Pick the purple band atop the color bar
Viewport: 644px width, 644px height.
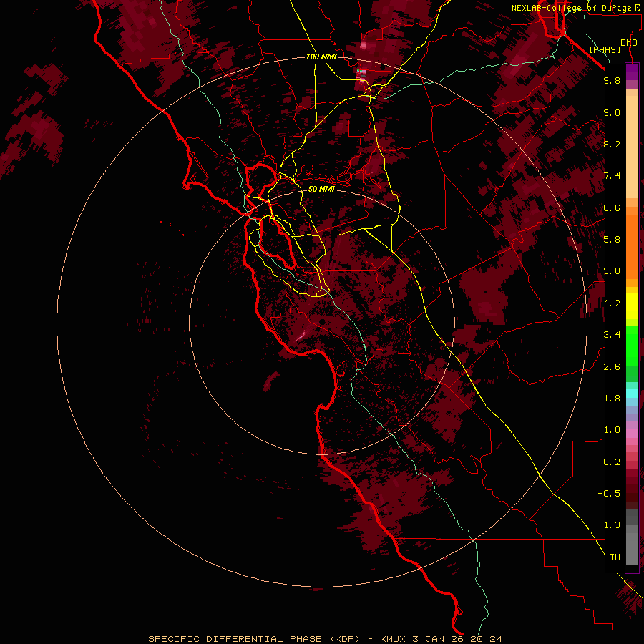632,72
